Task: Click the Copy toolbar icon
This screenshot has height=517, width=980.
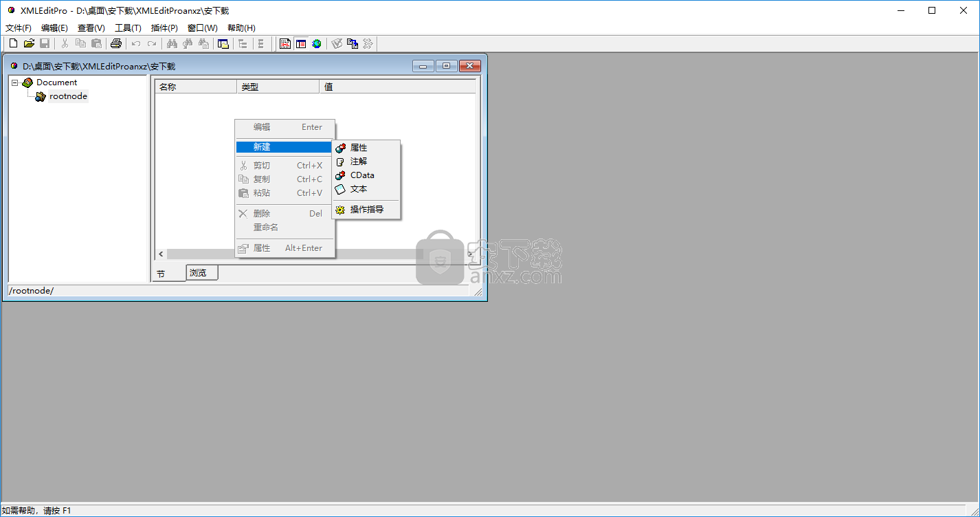Action: coord(80,43)
